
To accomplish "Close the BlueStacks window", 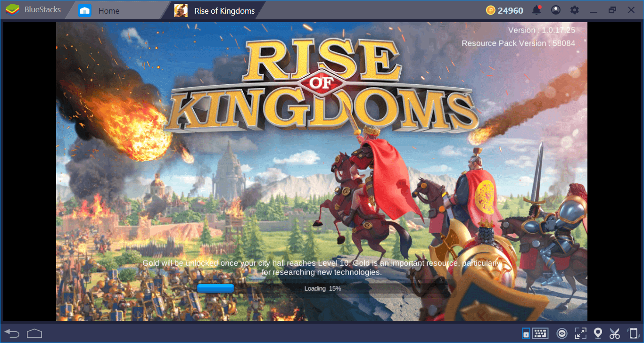I will coord(631,10).
